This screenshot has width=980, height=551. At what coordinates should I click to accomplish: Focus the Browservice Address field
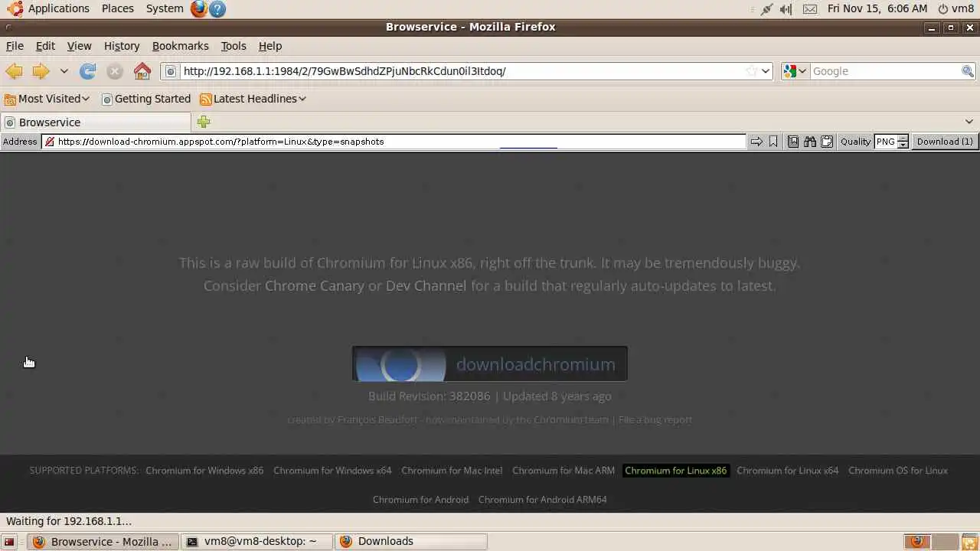(x=394, y=142)
